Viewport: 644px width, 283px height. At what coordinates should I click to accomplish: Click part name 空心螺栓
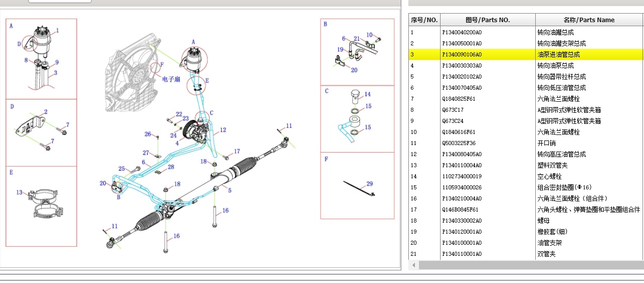[x=549, y=176]
